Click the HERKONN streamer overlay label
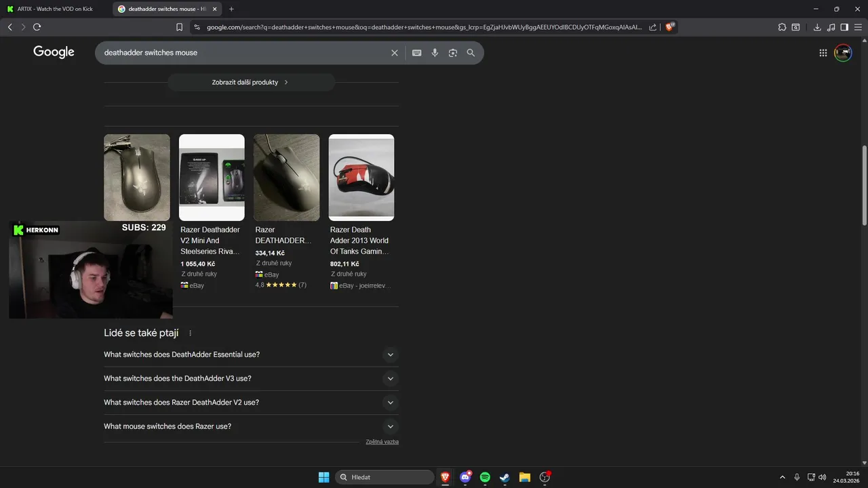The image size is (868, 488). pyautogui.click(x=37, y=230)
